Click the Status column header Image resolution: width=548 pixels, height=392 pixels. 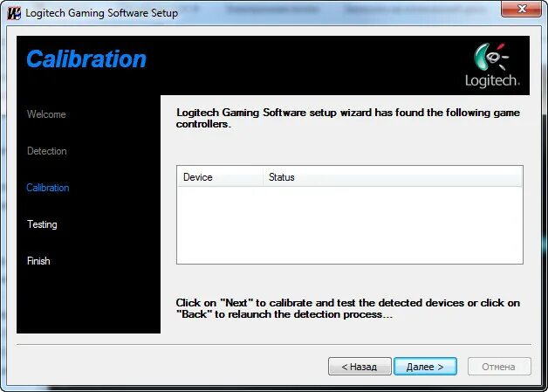pos(392,177)
